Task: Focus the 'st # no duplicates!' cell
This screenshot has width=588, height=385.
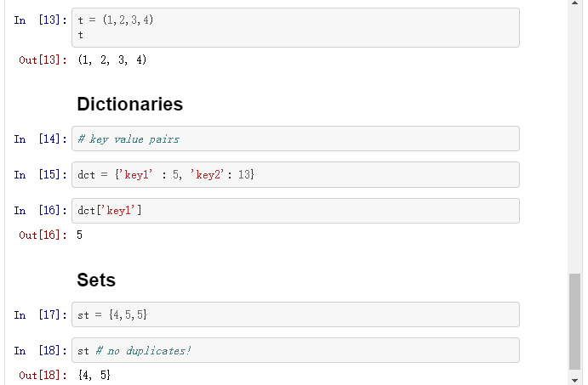Action: click(297, 350)
